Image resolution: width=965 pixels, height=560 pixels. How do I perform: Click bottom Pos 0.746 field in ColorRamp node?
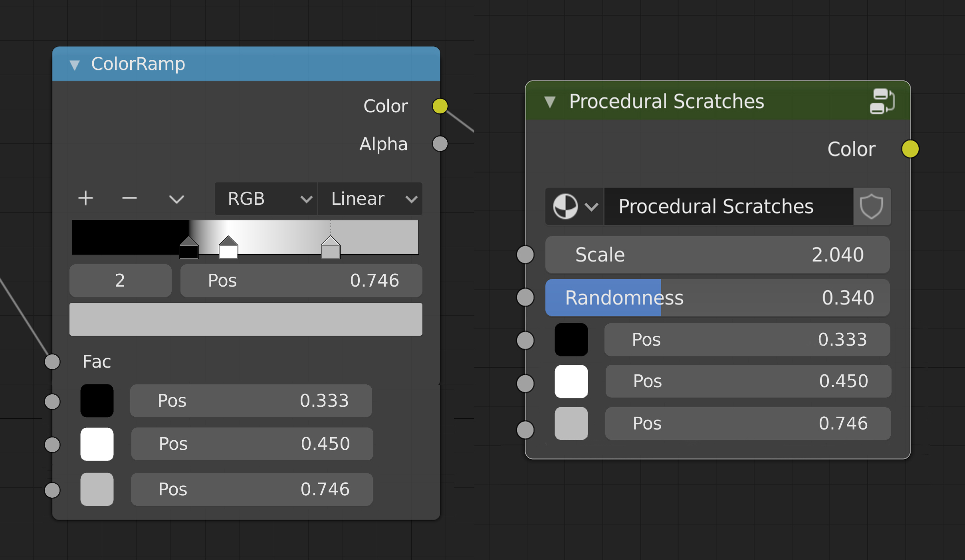coord(252,489)
